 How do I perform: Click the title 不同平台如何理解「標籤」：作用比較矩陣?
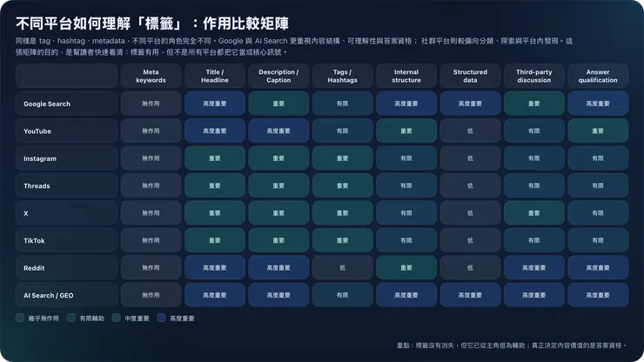[x=152, y=23]
